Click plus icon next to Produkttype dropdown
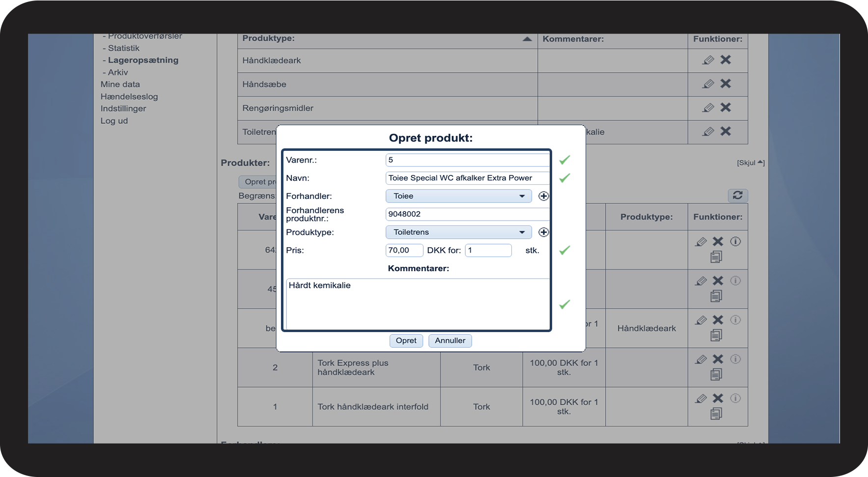 click(543, 232)
